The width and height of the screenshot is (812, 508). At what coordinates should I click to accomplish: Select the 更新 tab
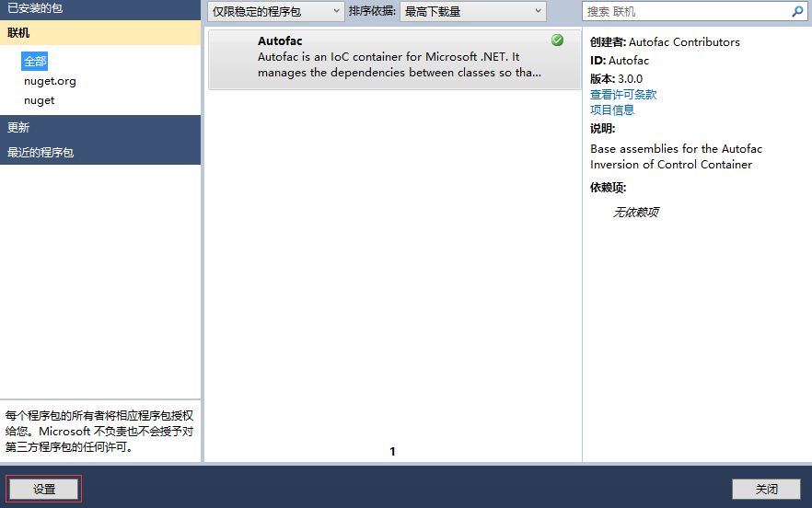click(x=100, y=127)
